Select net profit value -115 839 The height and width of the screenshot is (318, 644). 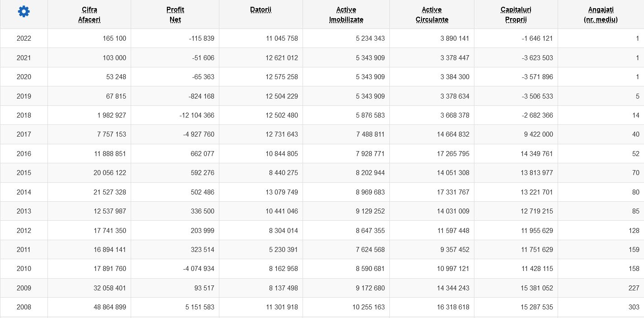(202, 38)
